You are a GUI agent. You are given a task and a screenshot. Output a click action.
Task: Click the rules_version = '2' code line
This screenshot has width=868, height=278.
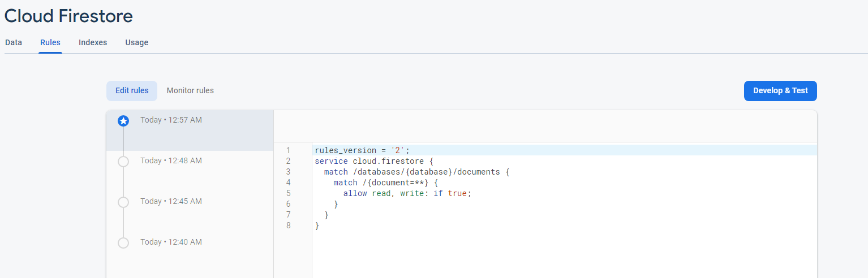click(362, 150)
